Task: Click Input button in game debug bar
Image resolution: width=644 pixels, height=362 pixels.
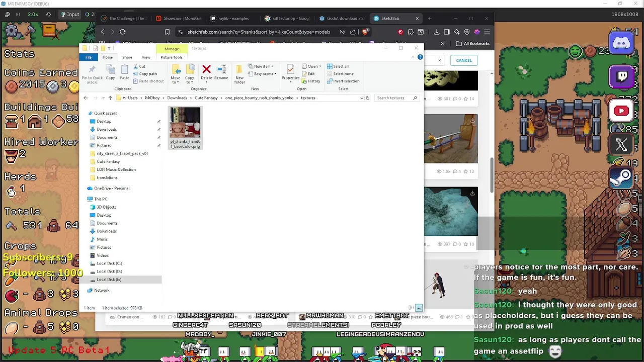Action: pos(70,15)
